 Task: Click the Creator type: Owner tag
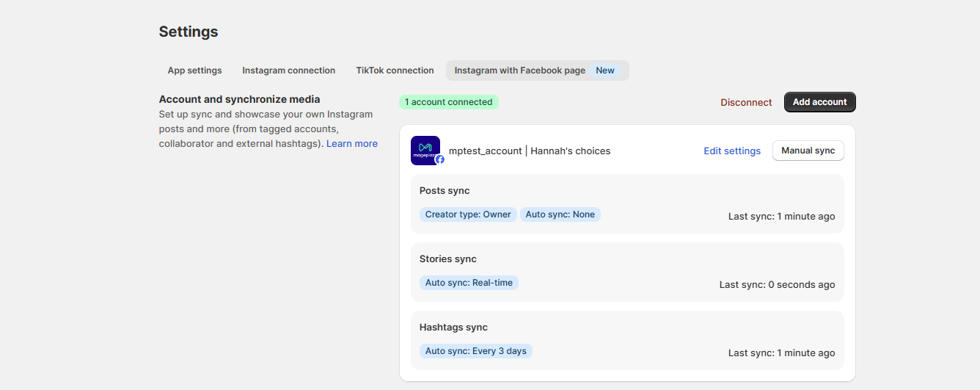point(468,214)
